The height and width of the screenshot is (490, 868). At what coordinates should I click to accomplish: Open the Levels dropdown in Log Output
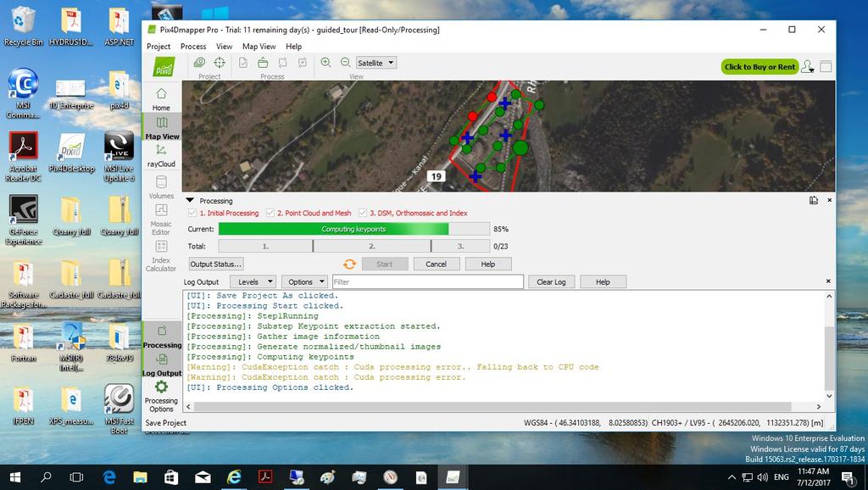coord(253,281)
